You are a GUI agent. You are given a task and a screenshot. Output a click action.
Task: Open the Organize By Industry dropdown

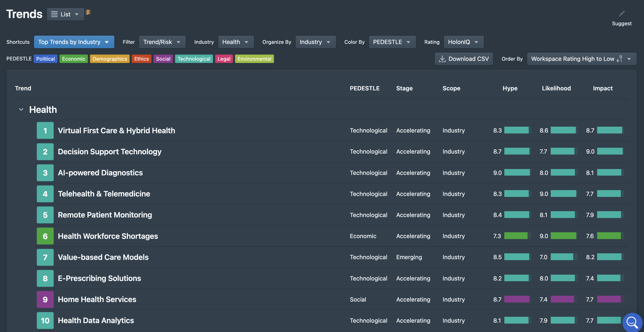pos(315,42)
